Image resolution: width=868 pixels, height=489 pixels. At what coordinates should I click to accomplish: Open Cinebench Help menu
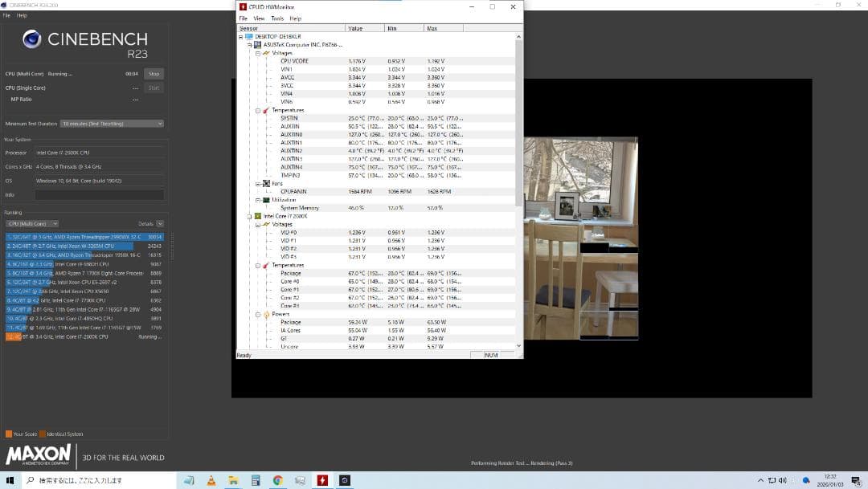coord(22,15)
